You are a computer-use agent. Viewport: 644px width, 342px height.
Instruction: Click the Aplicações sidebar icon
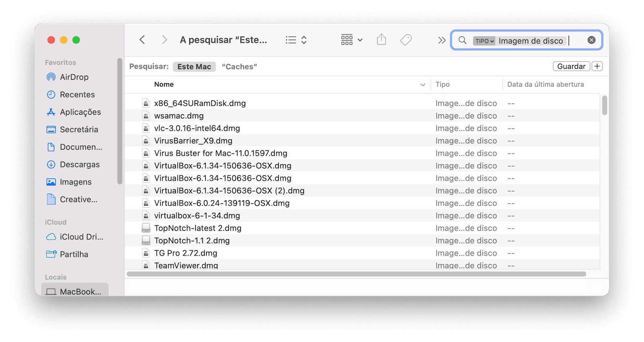(x=51, y=112)
